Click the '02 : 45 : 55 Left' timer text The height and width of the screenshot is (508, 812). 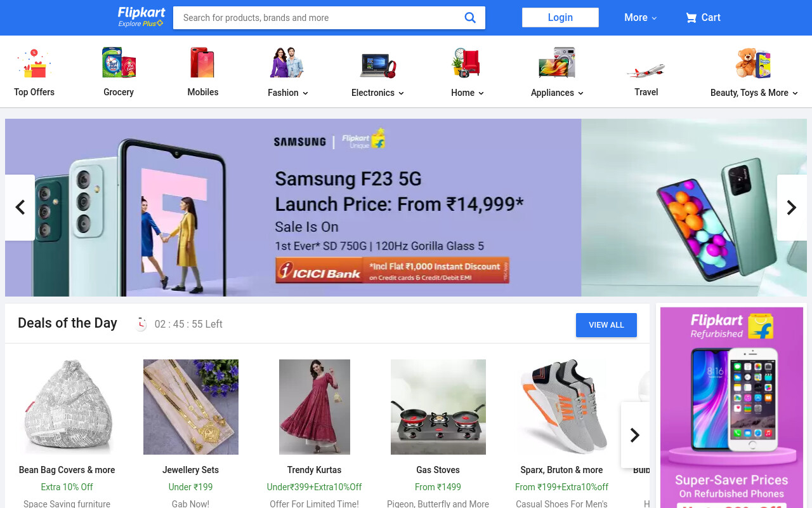pos(188,324)
